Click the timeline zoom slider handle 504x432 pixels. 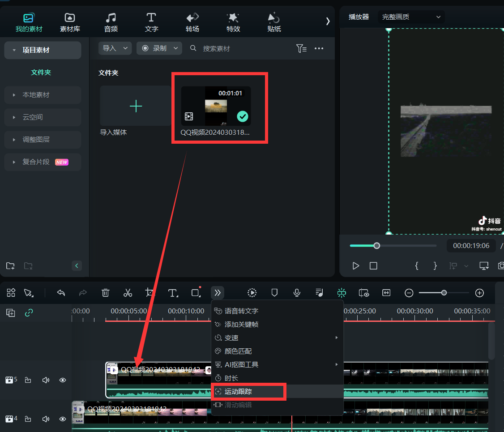pyautogui.click(x=444, y=293)
